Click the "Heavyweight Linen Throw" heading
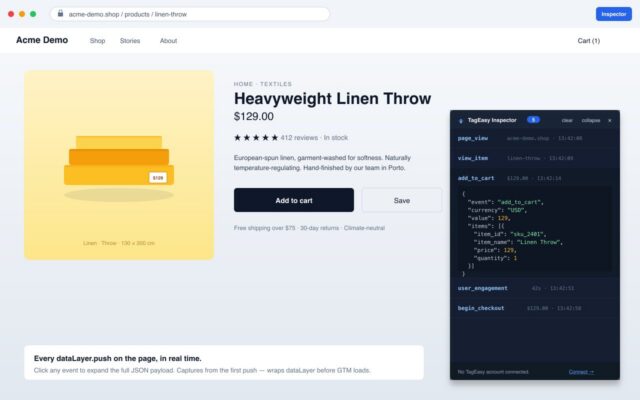Image resolution: width=640 pixels, height=400 pixels. pos(332,98)
